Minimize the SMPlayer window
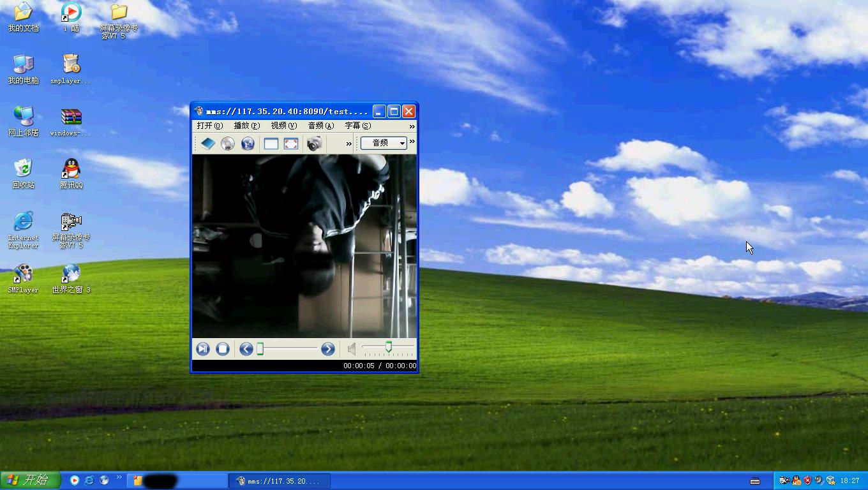The image size is (868, 490). pos(379,111)
